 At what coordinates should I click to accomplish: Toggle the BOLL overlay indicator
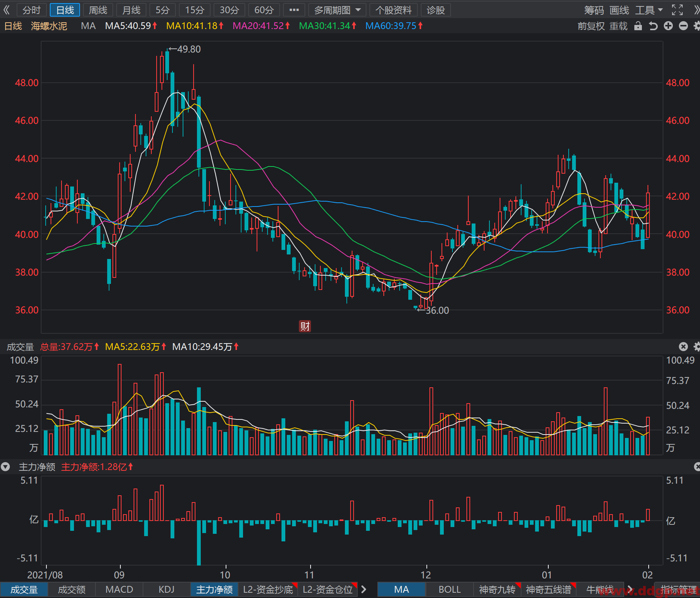click(x=449, y=589)
